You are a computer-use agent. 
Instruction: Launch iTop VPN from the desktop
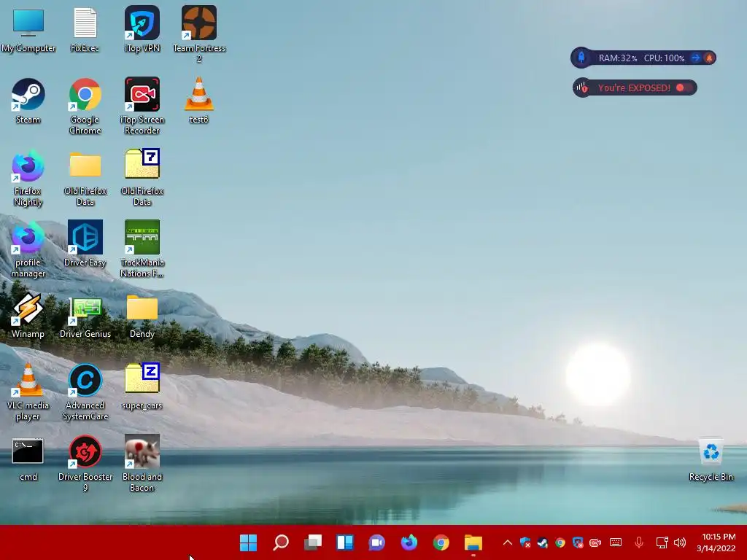(142, 29)
